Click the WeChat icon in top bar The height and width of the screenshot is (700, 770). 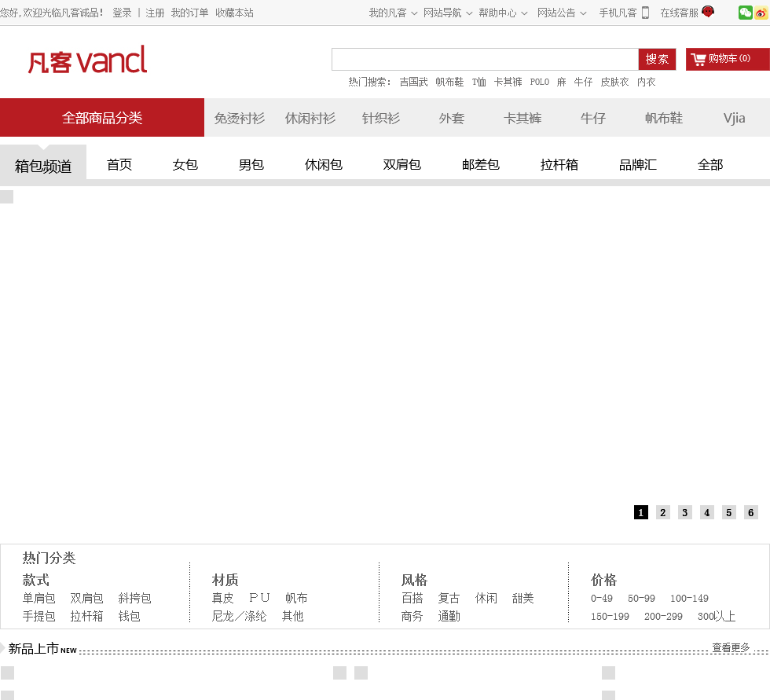(746, 13)
